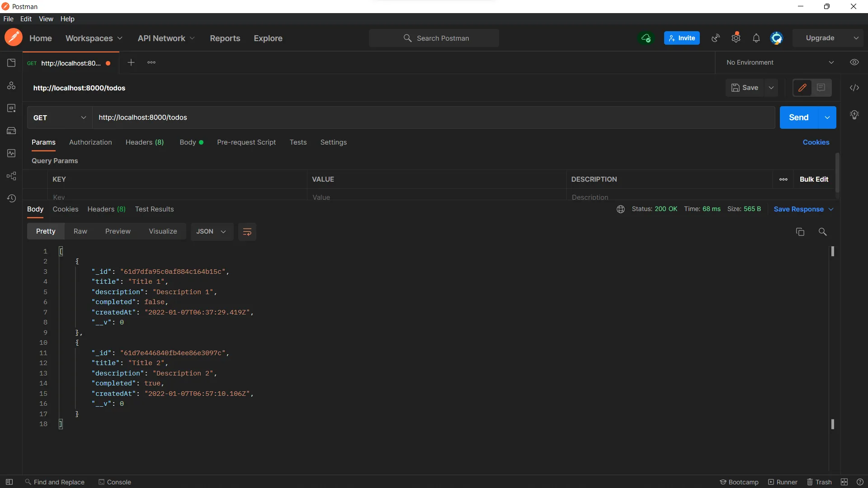Open the File menu
Viewport: 868px width, 488px height.
point(9,19)
